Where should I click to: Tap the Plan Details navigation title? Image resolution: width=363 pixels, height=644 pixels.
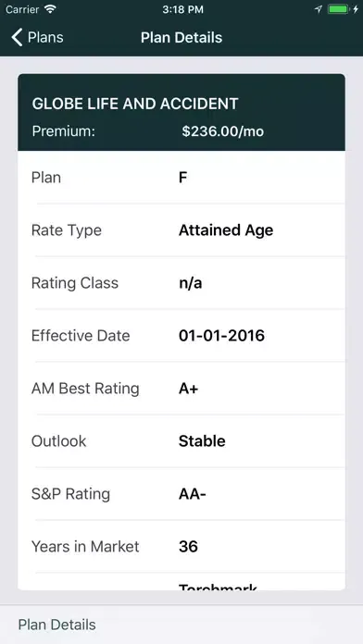(x=181, y=37)
